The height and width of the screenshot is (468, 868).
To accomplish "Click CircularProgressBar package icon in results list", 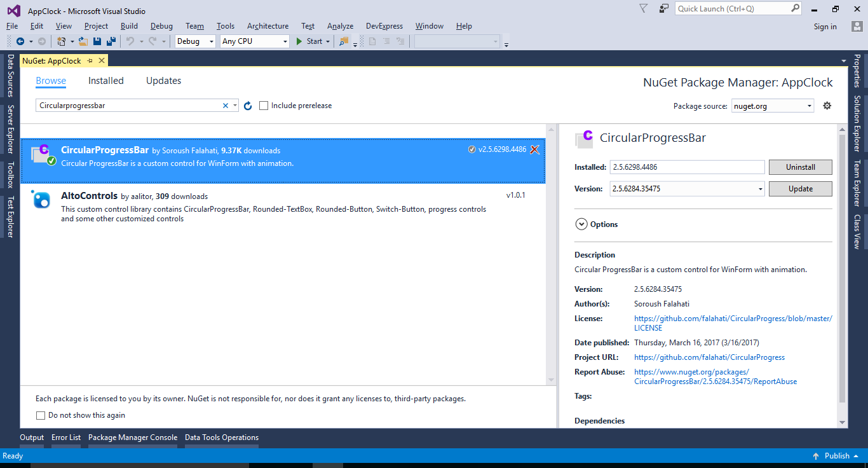I will (x=43, y=155).
